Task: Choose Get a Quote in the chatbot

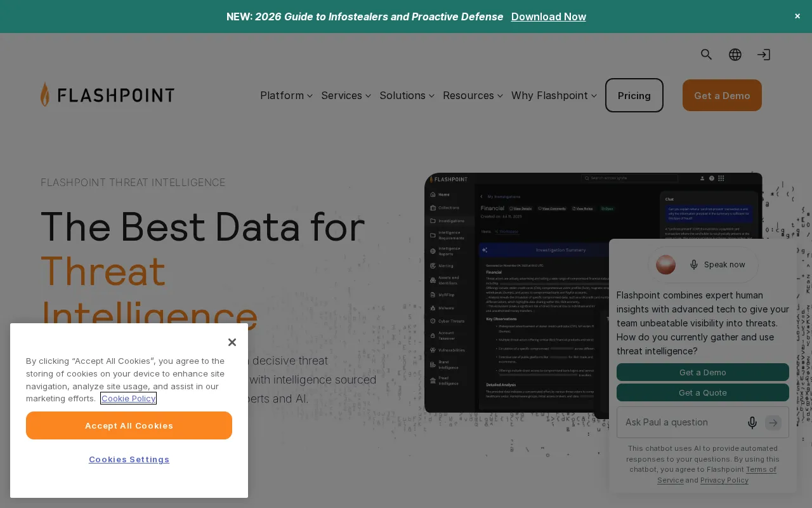Action: point(703,392)
